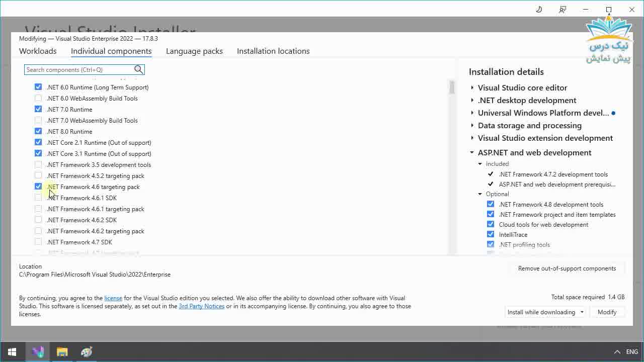Open File Explorer from the taskbar
Viewport: 644px width, 362px height.
62,351
